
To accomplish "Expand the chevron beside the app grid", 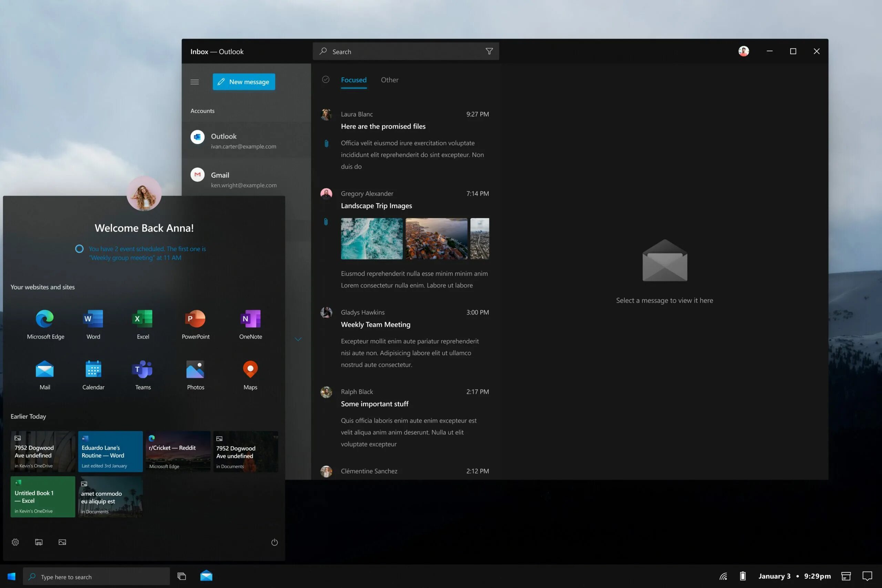I will (298, 339).
